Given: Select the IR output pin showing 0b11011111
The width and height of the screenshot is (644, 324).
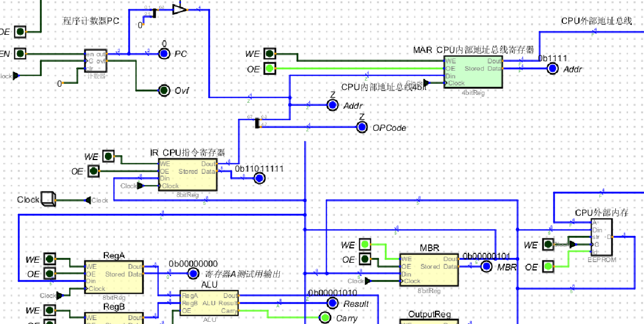Looking at the screenshot, I should pyautogui.click(x=259, y=178).
